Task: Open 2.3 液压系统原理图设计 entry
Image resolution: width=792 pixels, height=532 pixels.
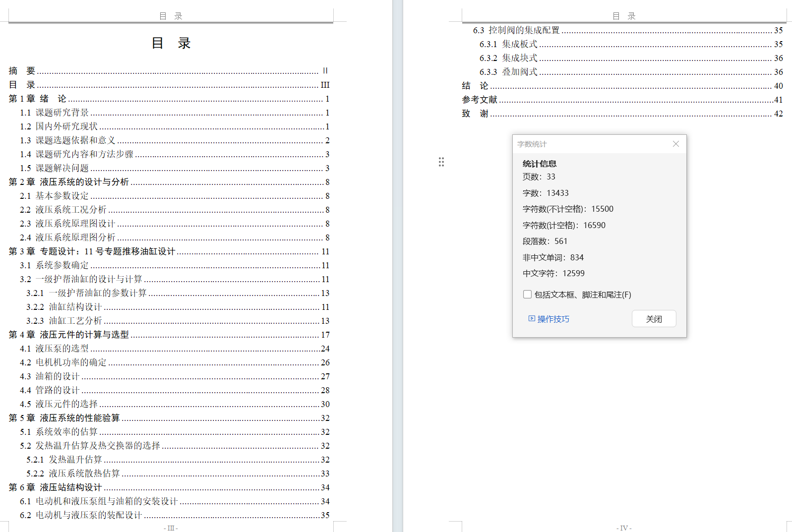Action: tap(175, 224)
